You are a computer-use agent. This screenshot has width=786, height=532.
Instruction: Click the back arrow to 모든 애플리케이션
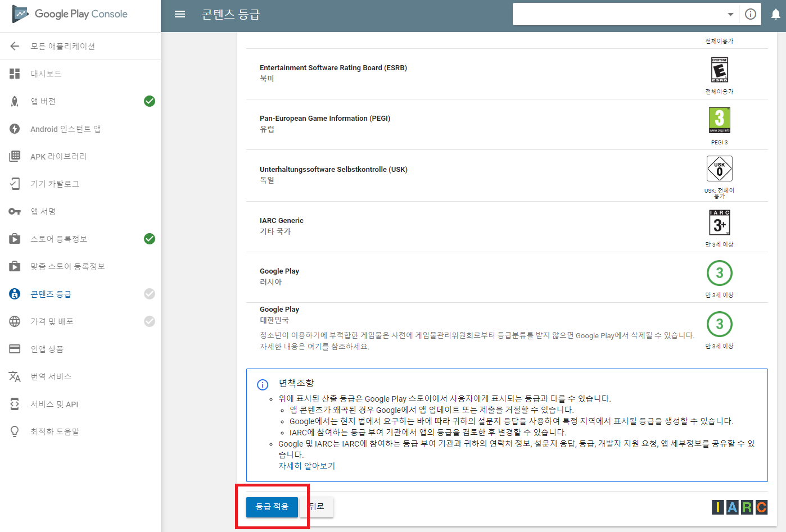point(15,46)
